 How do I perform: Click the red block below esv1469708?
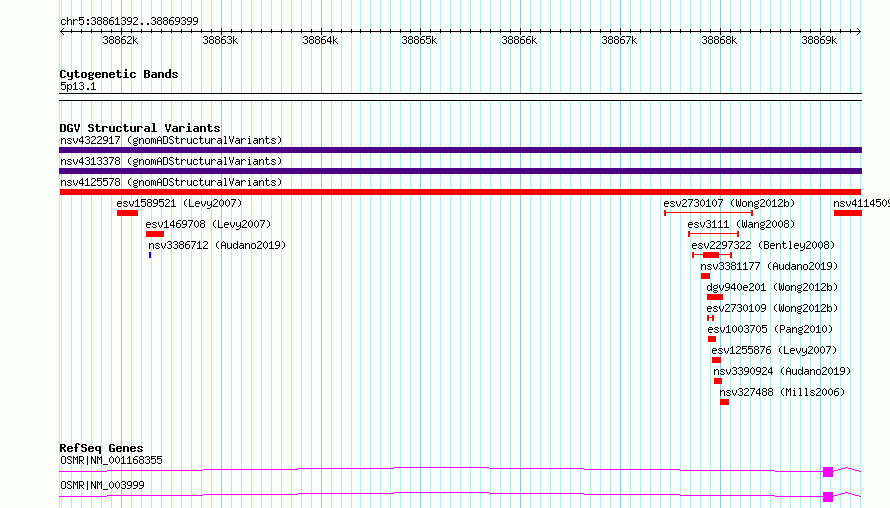tap(155, 234)
